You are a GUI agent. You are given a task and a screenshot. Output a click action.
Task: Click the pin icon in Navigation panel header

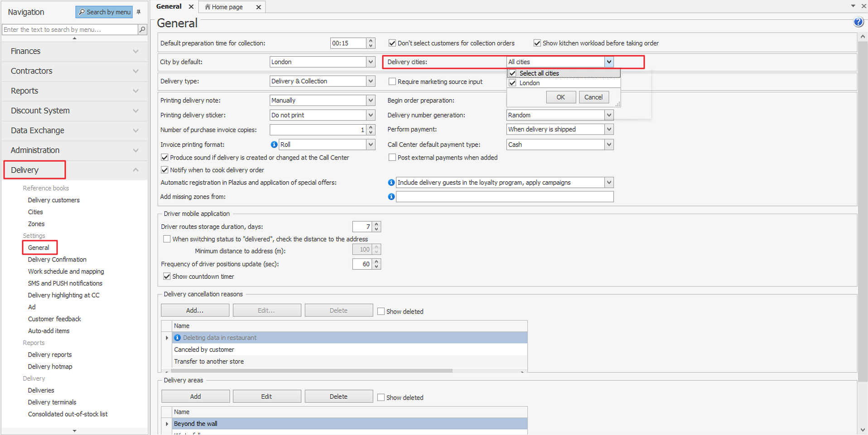[x=139, y=12]
